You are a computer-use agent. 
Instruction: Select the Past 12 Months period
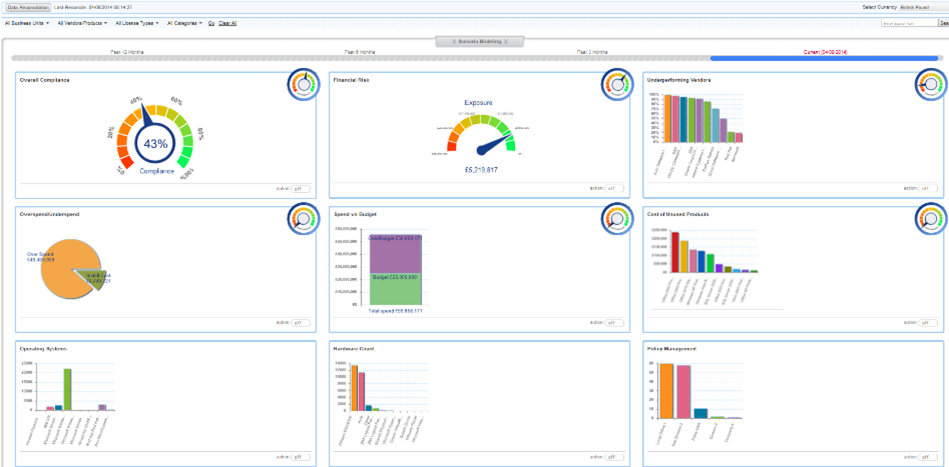pos(128,50)
